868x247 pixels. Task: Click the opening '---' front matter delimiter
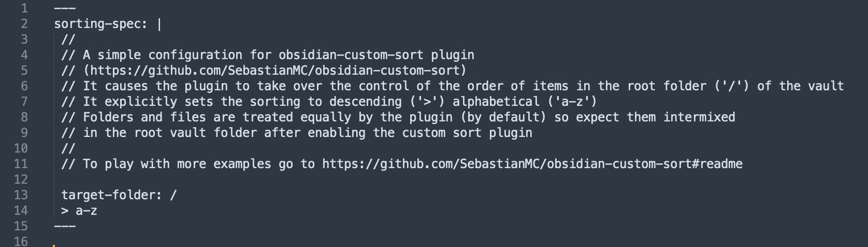(x=65, y=8)
